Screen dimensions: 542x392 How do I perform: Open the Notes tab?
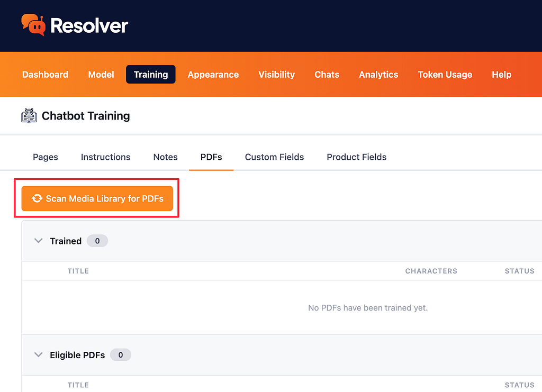coord(165,157)
